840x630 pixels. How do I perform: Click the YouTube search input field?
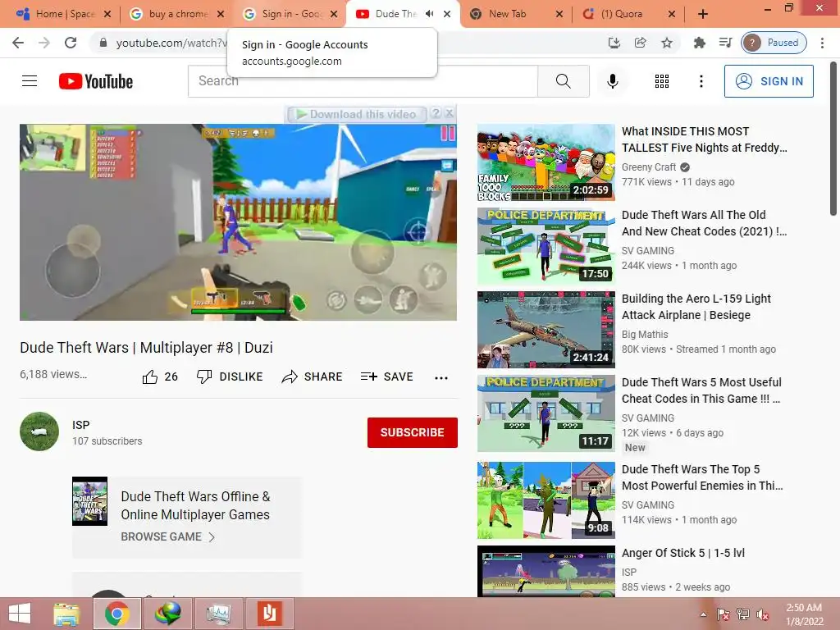pyautogui.click(x=363, y=81)
